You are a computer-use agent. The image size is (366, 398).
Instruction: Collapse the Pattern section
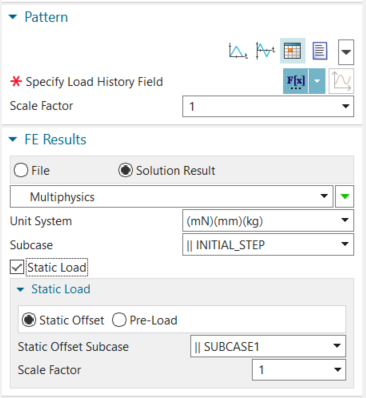pyautogui.click(x=13, y=17)
